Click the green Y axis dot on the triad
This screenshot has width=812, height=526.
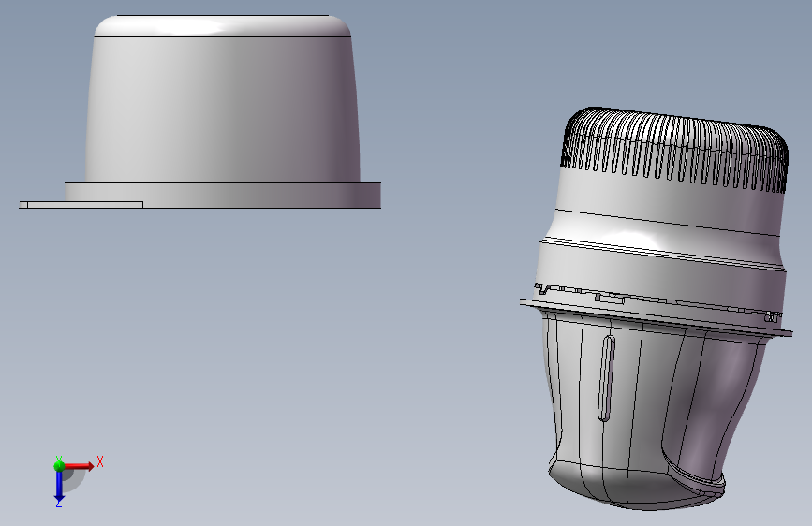pos(59,465)
